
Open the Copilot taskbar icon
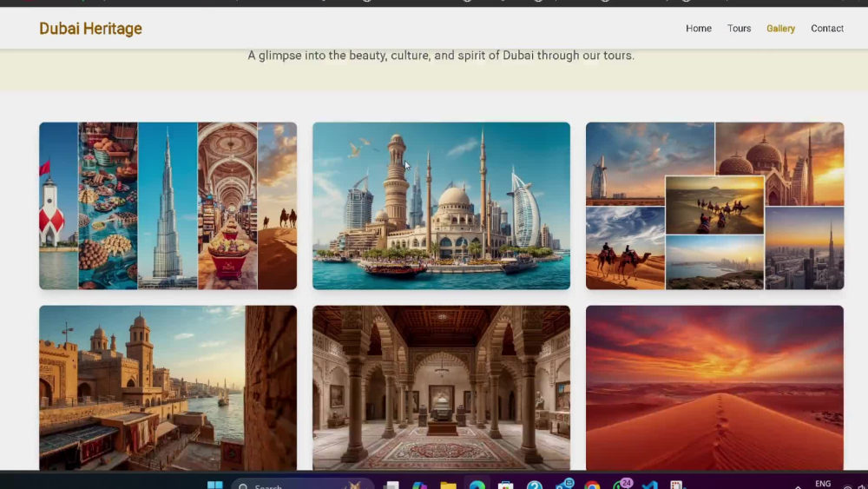pyautogui.click(x=419, y=485)
